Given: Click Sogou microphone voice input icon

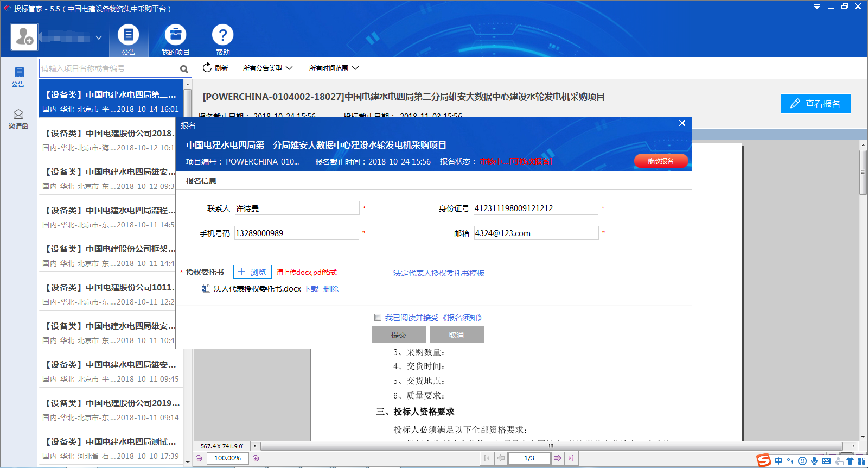Looking at the screenshot, I should [814, 461].
